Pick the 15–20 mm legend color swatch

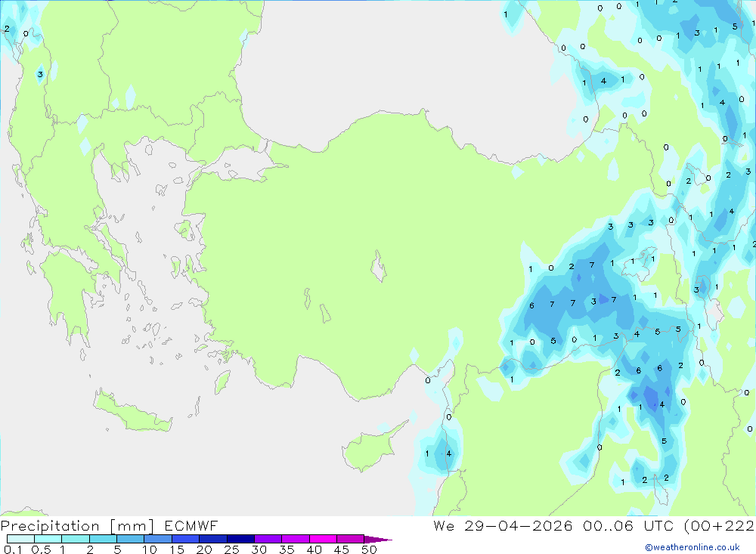point(186,539)
